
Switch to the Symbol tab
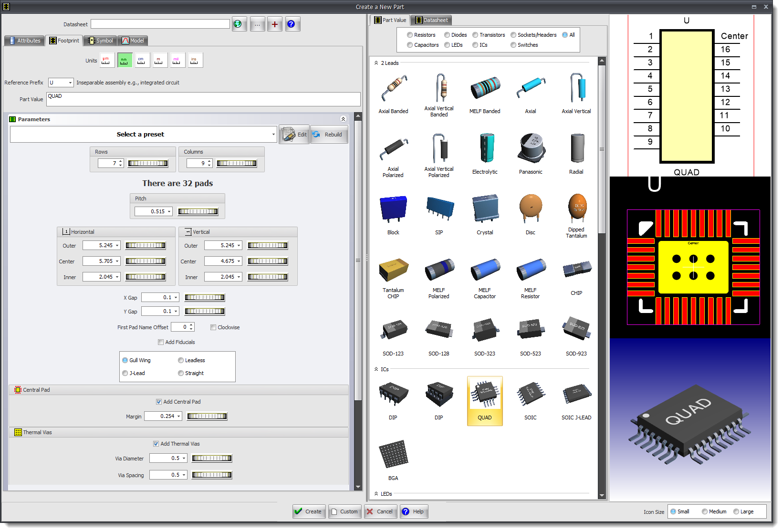click(100, 41)
